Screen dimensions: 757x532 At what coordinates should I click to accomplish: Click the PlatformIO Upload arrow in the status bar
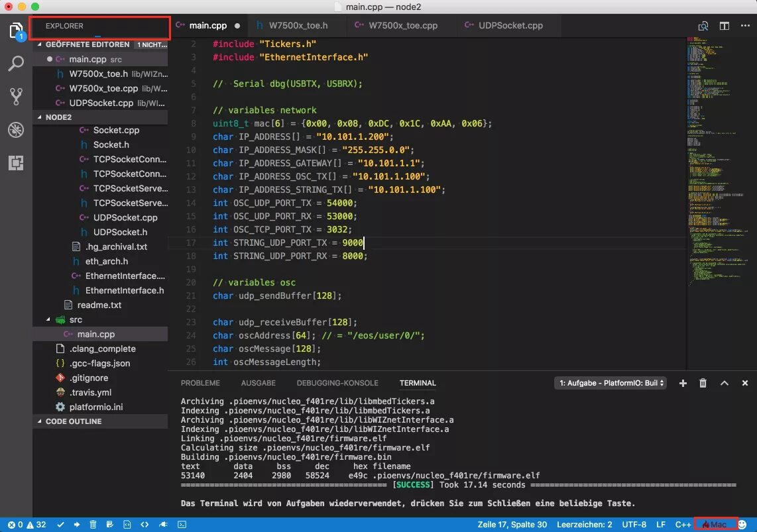tap(77, 524)
